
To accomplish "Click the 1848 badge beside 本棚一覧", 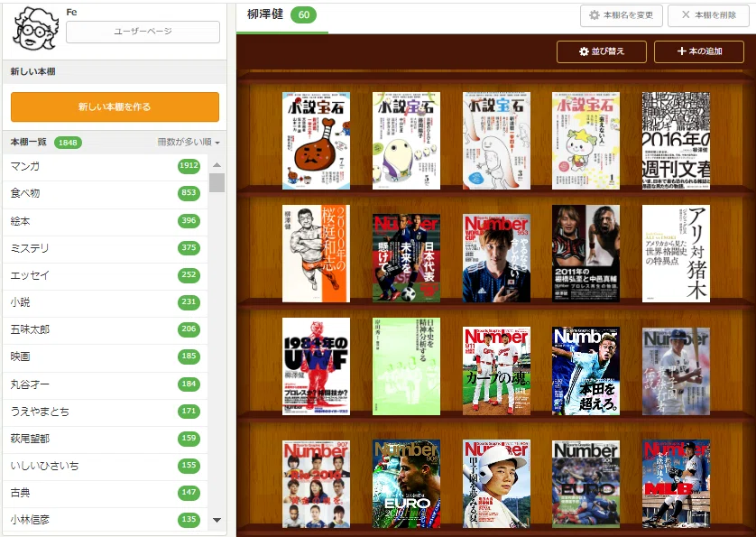I will coord(68,143).
